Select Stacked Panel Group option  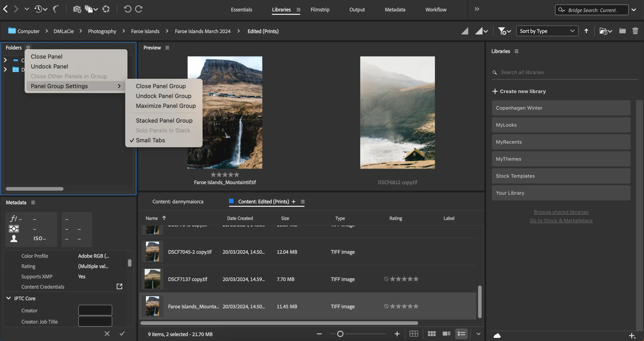click(x=164, y=120)
